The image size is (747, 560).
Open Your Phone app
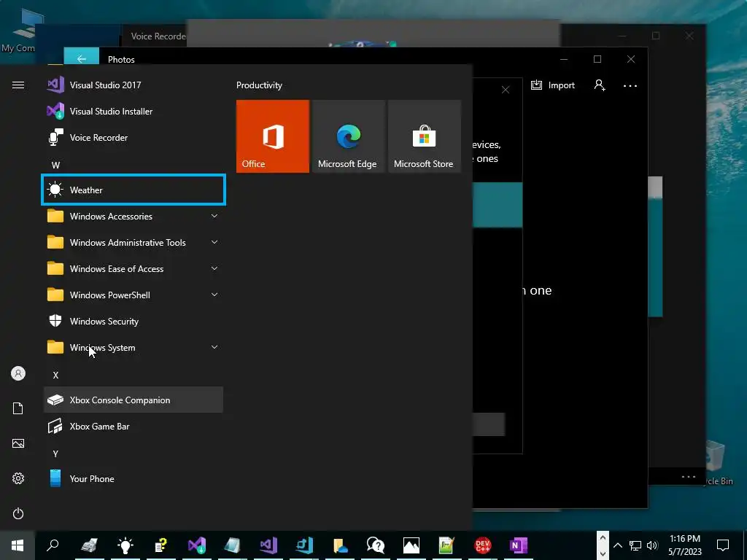pyautogui.click(x=133, y=478)
